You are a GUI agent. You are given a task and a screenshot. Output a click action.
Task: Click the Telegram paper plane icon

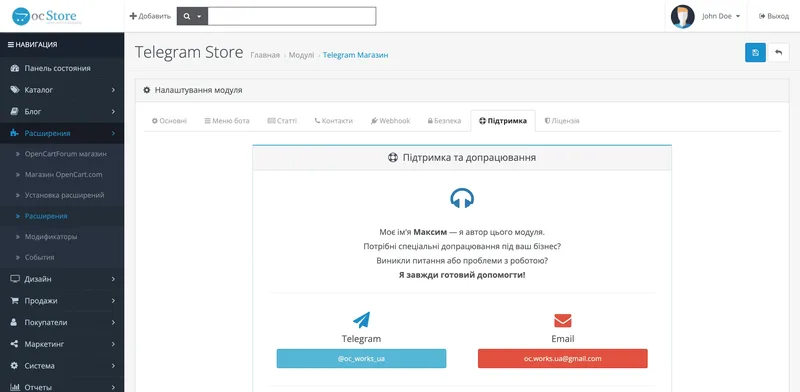(x=361, y=320)
